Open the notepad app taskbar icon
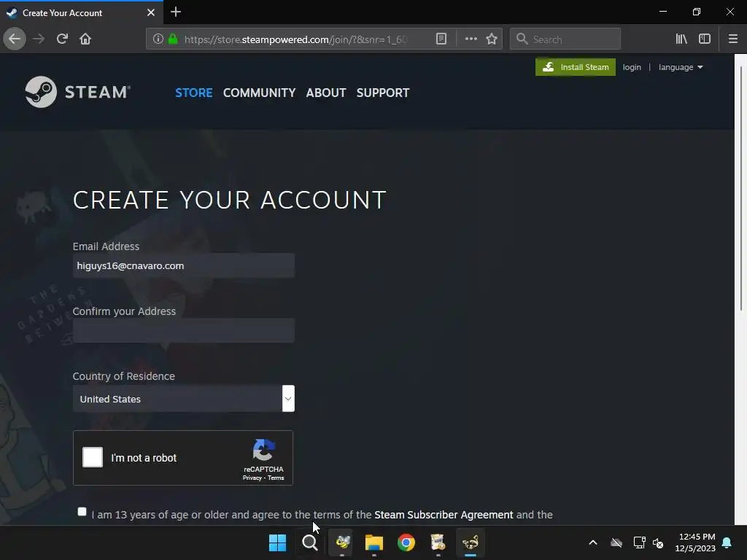The image size is (747, 560). tap(438, 542)
